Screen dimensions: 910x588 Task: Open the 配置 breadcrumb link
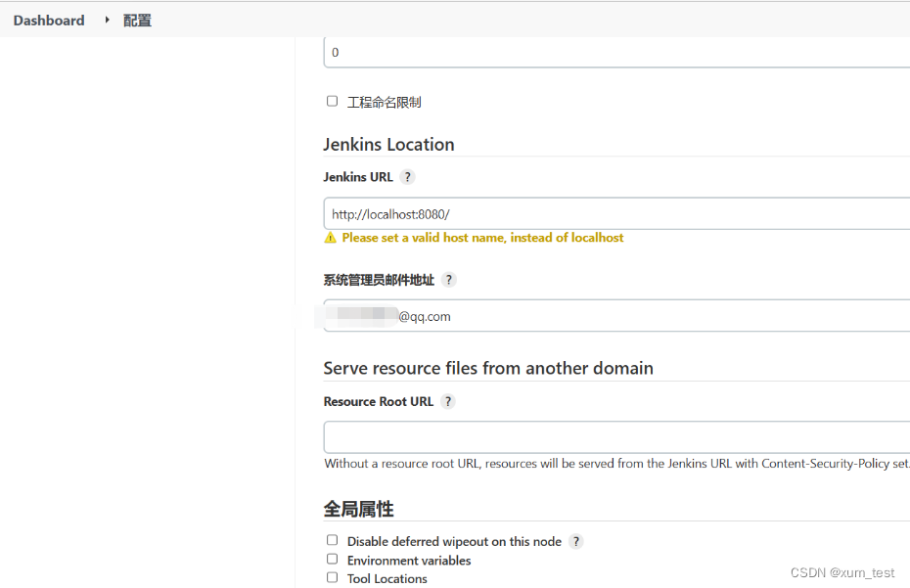[x=138, y=21]
